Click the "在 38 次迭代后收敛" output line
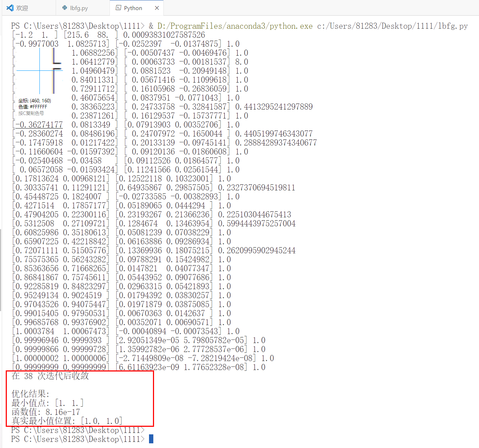Image resolution: width=479 pixels, height=448 pixels. tap(50, 376)
